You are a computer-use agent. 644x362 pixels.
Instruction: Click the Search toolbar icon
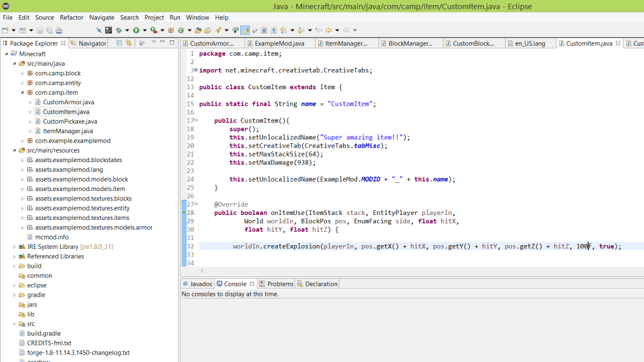[x=218, y=30]
